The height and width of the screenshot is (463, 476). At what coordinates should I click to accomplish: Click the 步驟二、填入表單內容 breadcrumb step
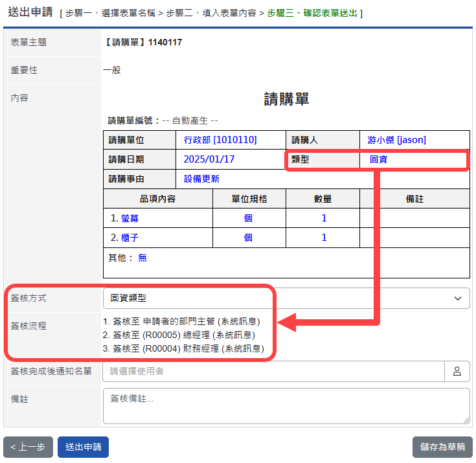tap(211, 13)
